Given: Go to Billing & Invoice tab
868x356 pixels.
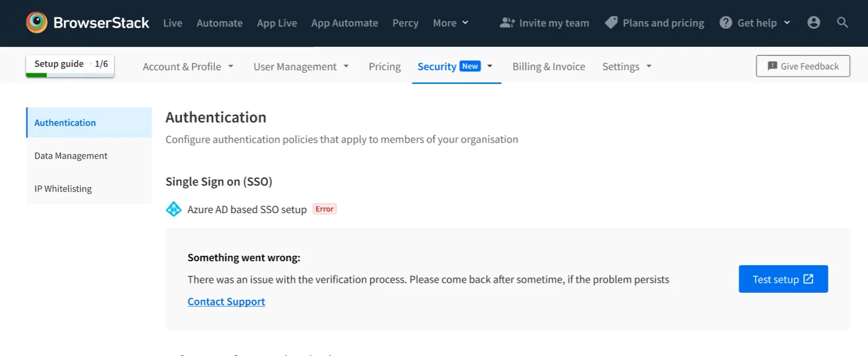Looking at the screenshot, I should pyautogui.click(x=549, y=67).
